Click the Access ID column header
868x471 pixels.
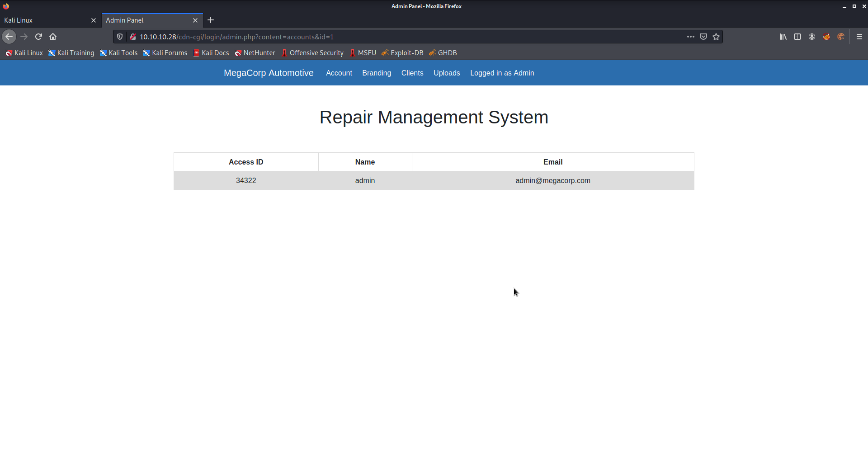[x=246, y=162]
